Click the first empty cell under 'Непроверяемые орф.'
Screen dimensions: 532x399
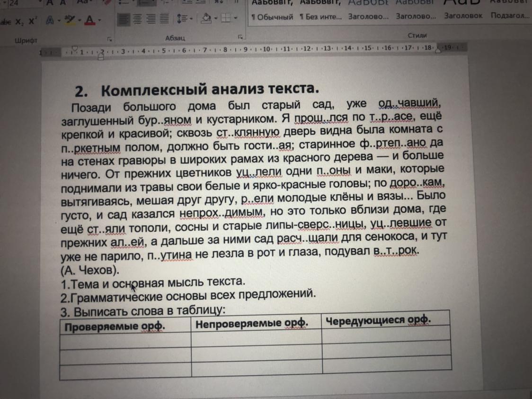(257, 338)
